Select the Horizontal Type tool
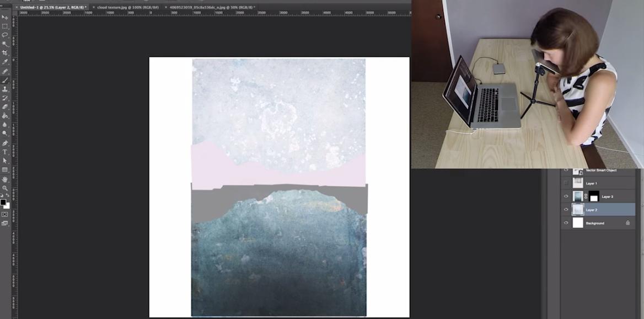Image resolution: width=644 pixels, height=319 pixels. (x=5, y=152)
